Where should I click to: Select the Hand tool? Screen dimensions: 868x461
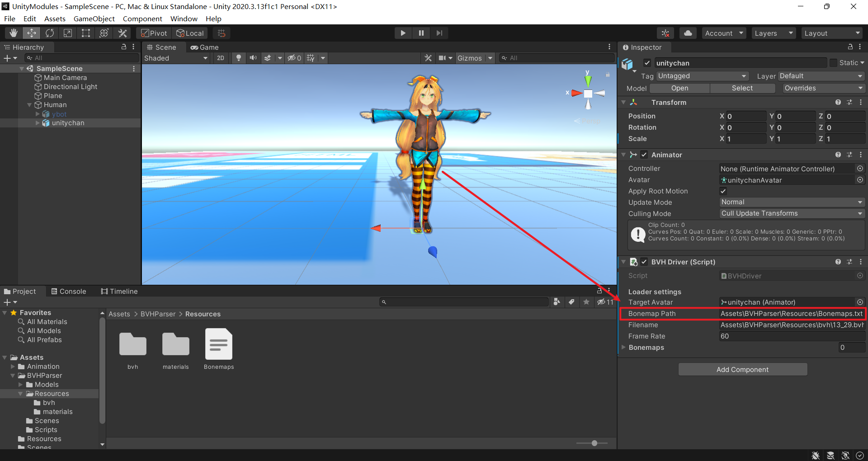(x=14, y=33)
